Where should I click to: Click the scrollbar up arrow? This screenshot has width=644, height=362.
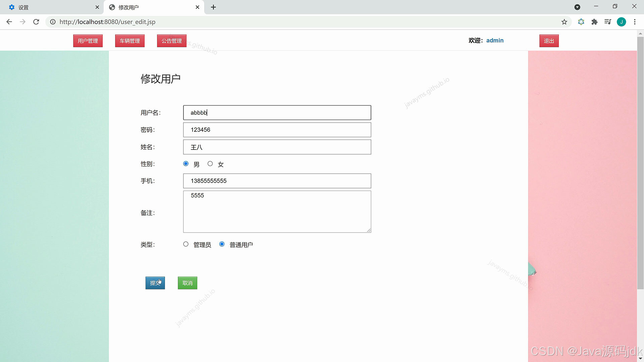[x=640, y=33]
